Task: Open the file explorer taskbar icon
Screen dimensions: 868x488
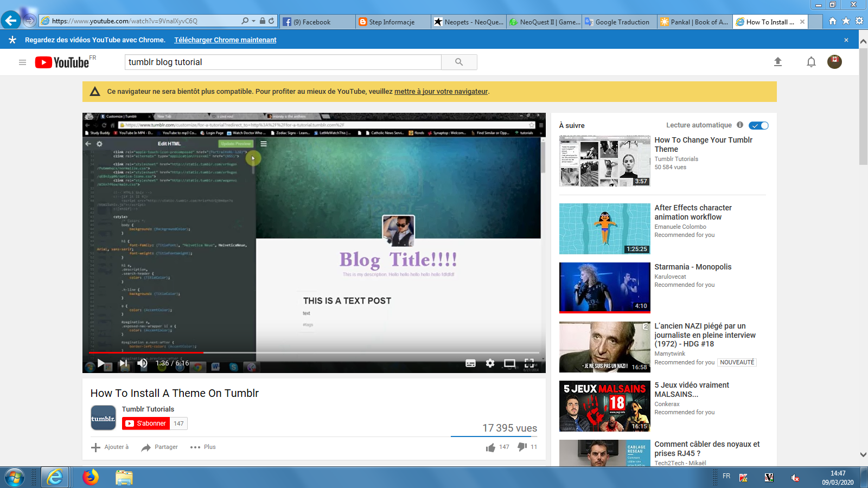Action: 124,478
